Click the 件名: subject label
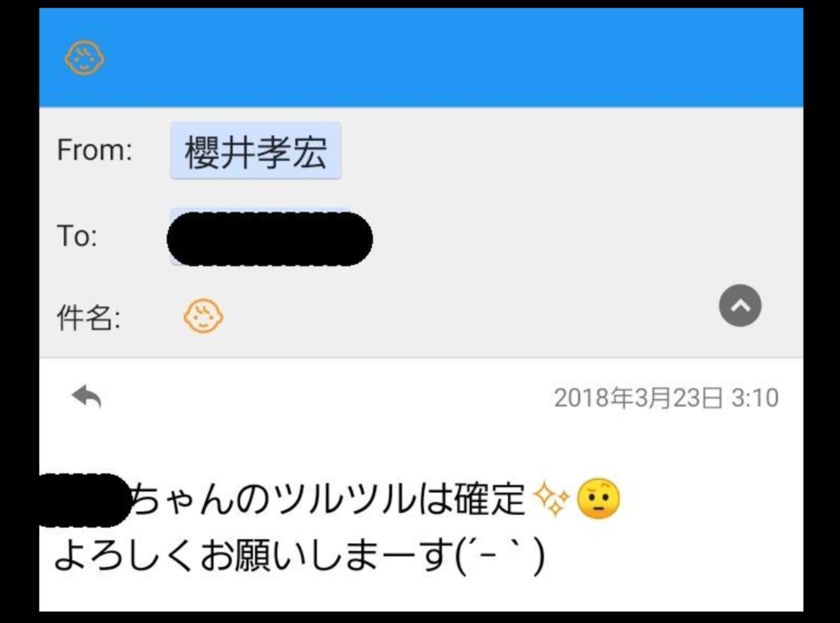This screenshot has width=840, height=623. coord(89,318)
